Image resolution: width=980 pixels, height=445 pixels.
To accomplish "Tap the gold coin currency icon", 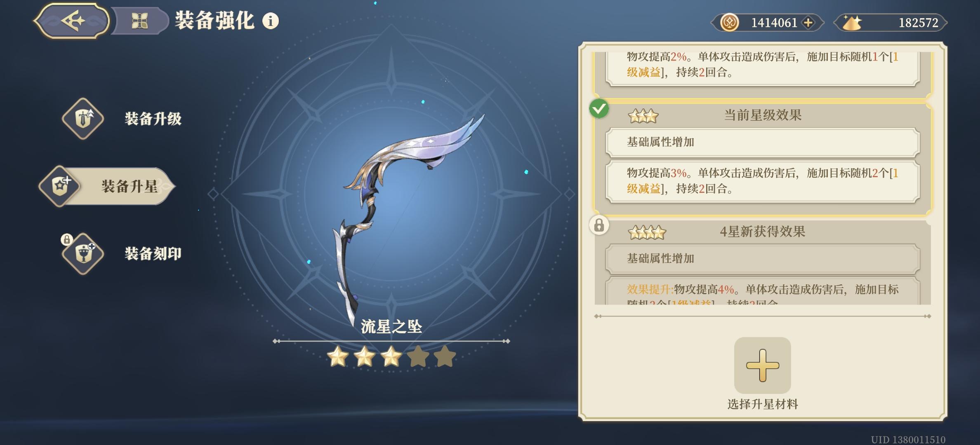I will (729, 23).
